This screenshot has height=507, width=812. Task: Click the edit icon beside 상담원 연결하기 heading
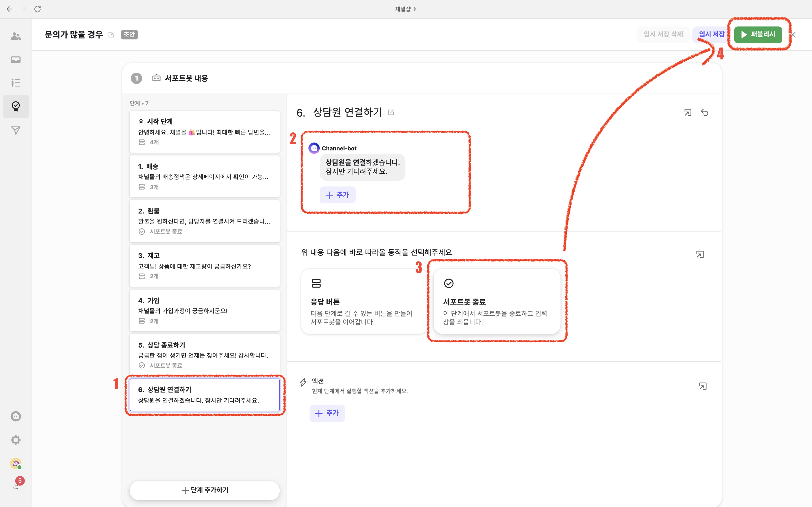pyautogui.click(x=391, y=112)
